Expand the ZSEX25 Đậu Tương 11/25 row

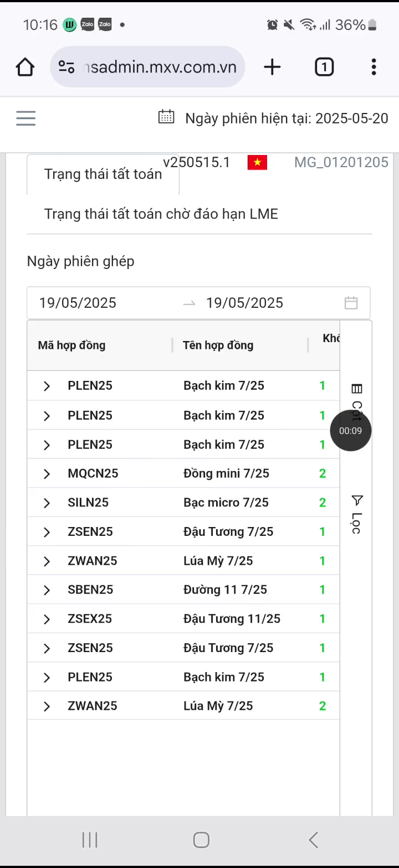click(47, 619)
